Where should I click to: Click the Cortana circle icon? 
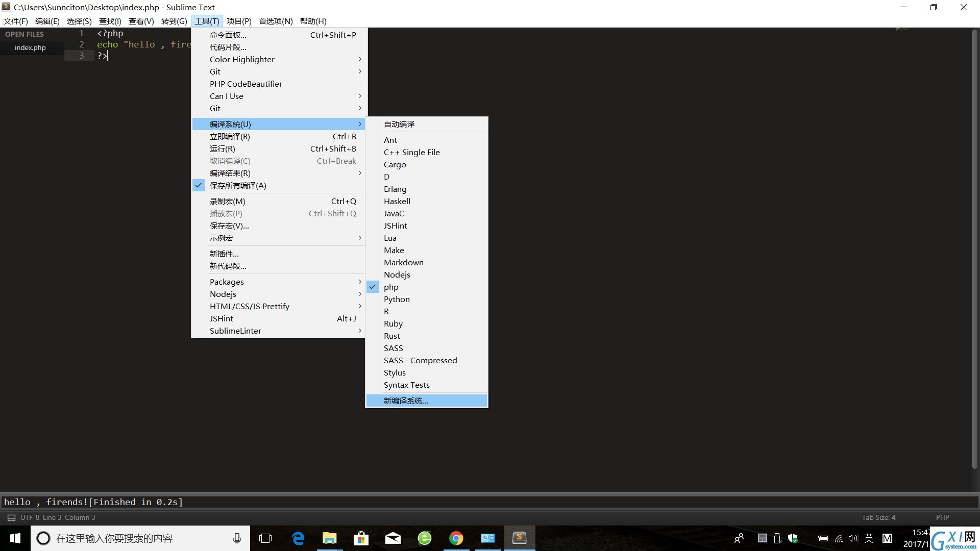43,538
